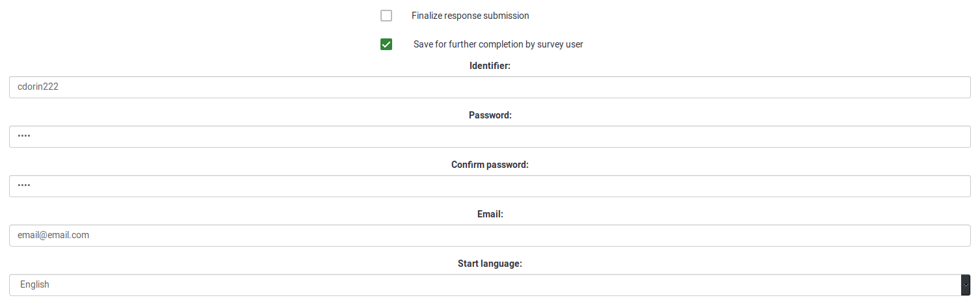Click the 'Password:' field label

490,115
